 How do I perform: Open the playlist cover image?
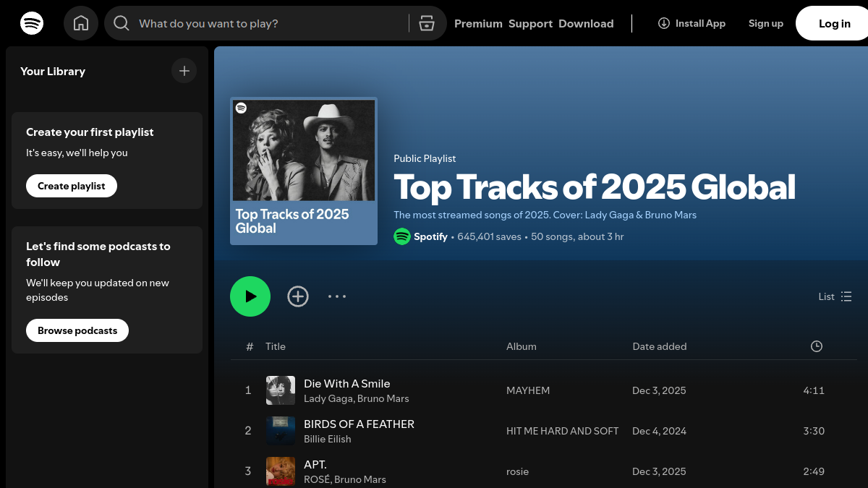[304, 171]
